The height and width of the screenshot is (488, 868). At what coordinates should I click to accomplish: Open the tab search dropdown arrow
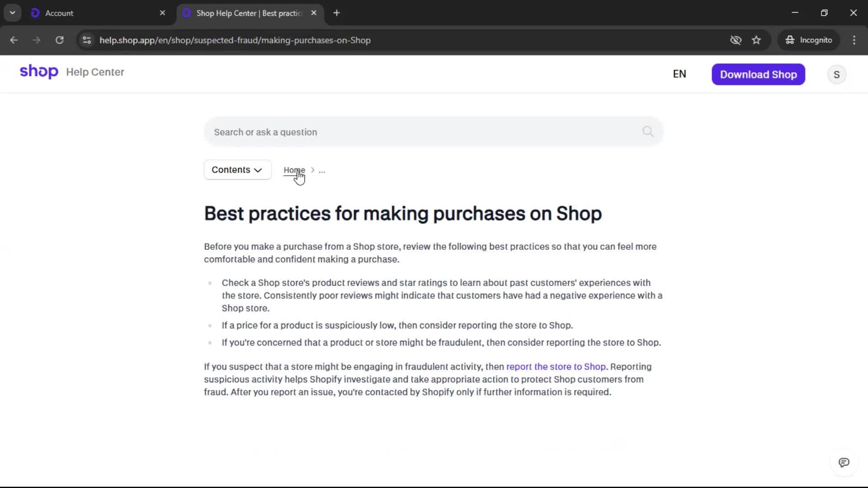pyautogui.click(x=13, y=13)
